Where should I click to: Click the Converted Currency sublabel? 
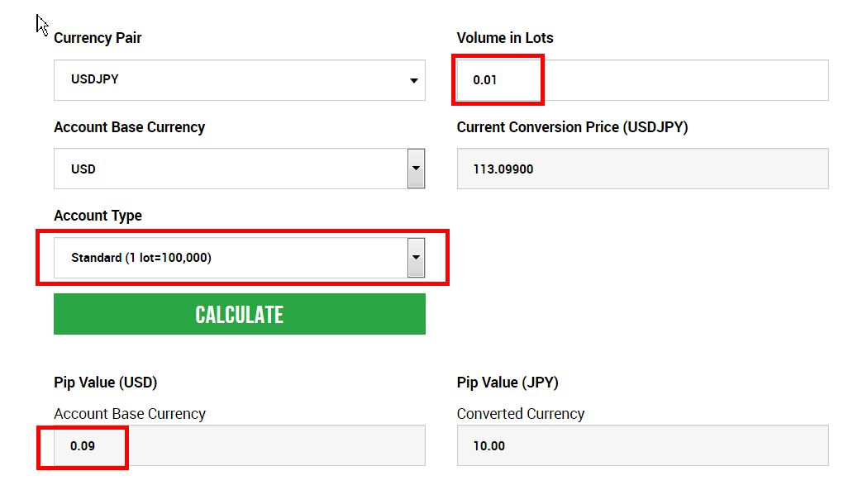tap(520, 414)
